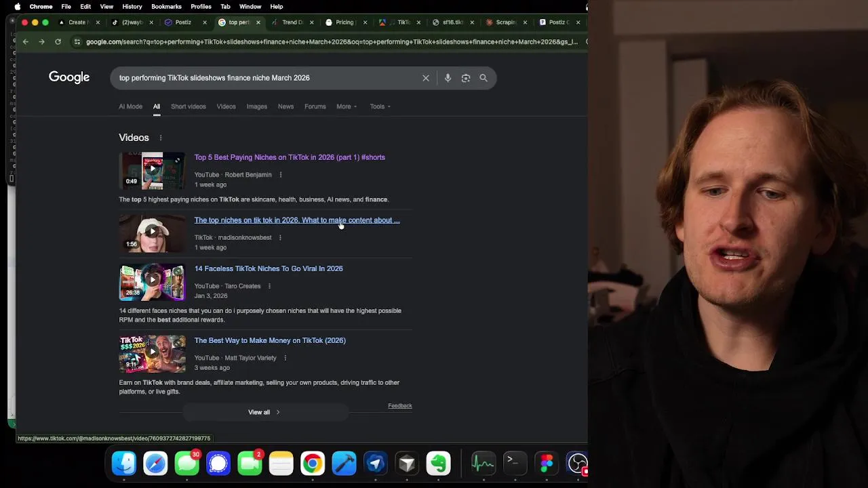
Task: Play the 1:56 TikTok video thumbnail
Action: click(x=152, y=233)
